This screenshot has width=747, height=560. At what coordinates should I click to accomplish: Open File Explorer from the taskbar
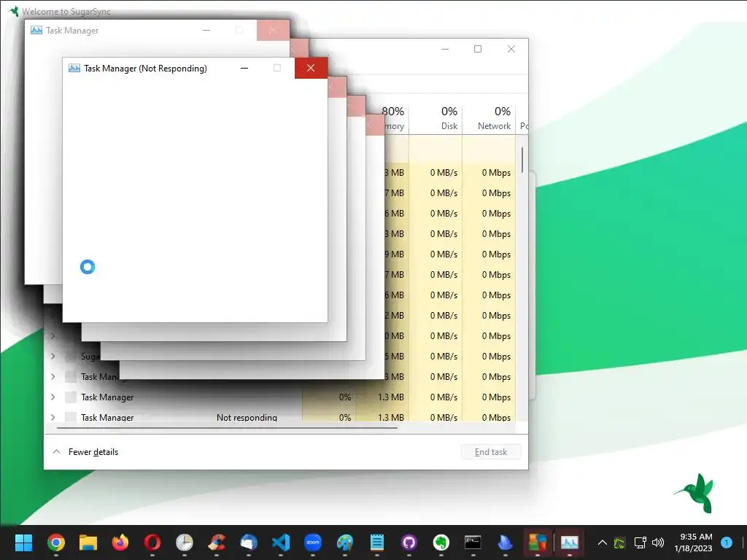88,542
